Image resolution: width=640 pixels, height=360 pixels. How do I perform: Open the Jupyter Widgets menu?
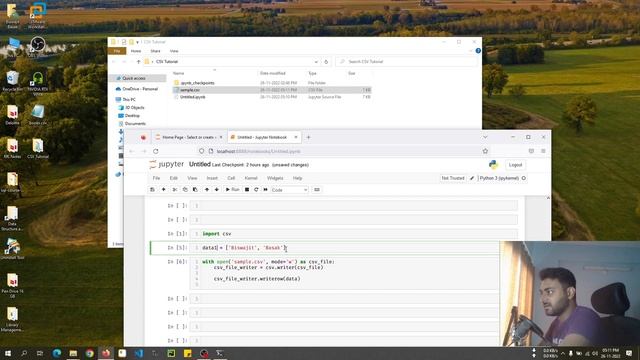pyautogui.click(x=275, y=178)
